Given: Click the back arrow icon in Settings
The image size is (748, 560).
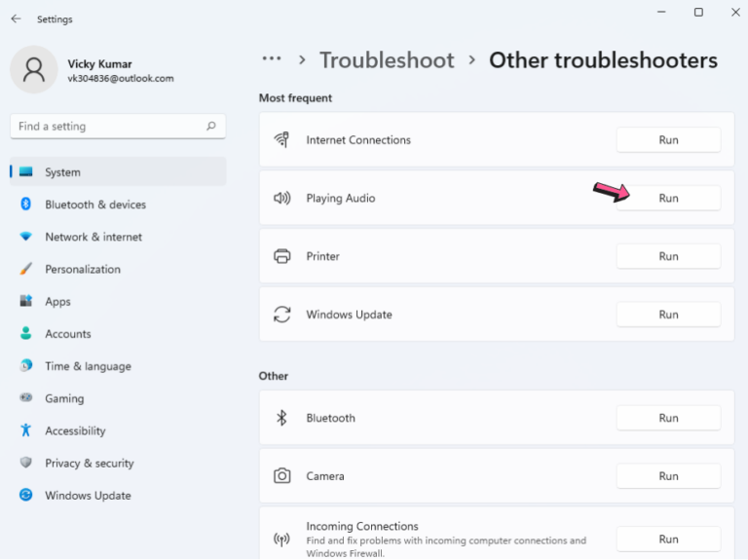Looking at the screenshot, I should point(16,19).
